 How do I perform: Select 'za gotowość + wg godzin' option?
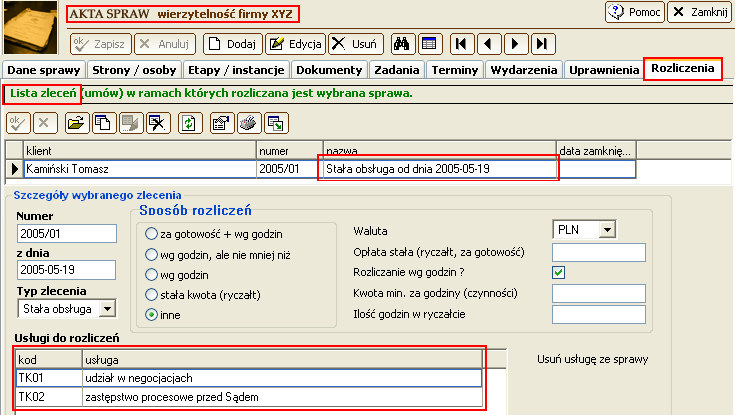[x=151, y=234]
